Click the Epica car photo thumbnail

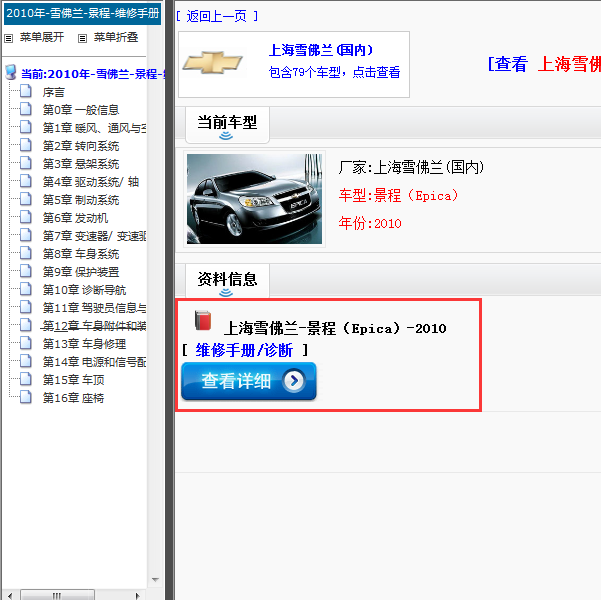pos(255,199)
